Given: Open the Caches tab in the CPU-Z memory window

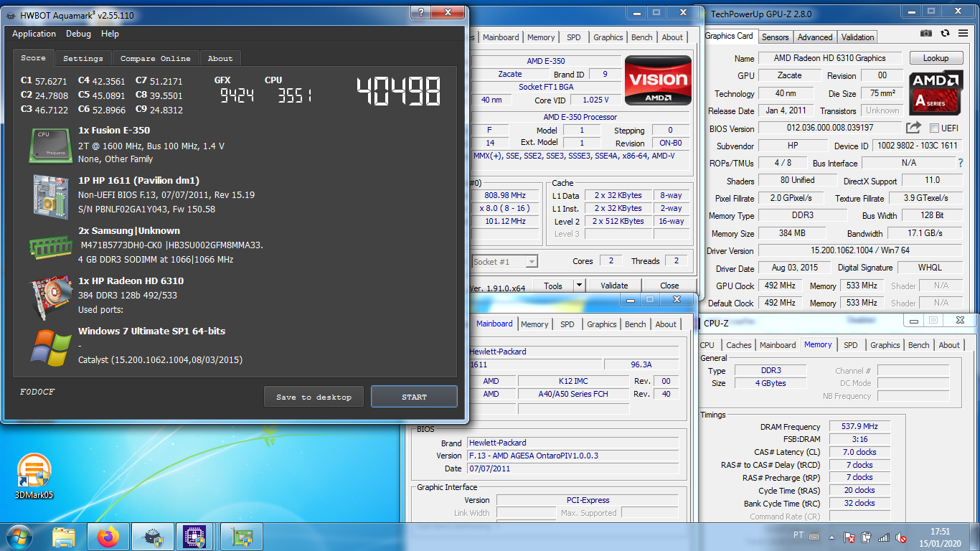Looking at the screenshot, I should (738, 345).
